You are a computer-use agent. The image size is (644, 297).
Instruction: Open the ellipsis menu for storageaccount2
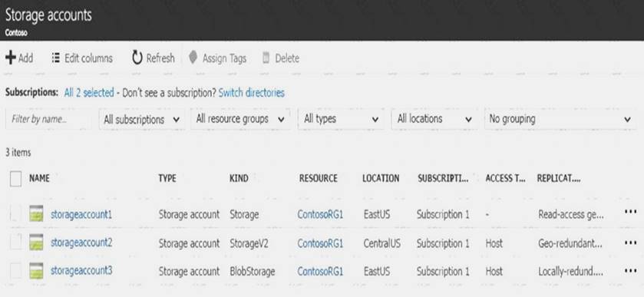pyautogui.click(x=630, y=243)
